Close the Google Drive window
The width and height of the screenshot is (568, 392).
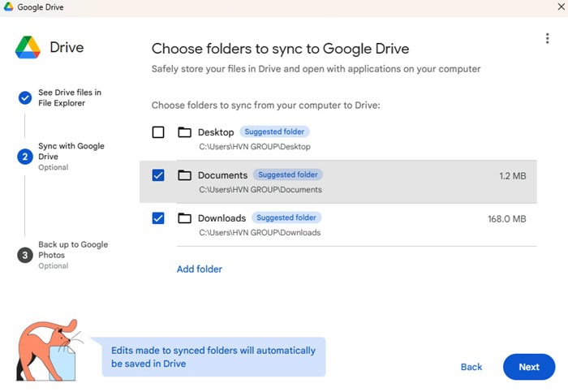click(x=555, y=7)
